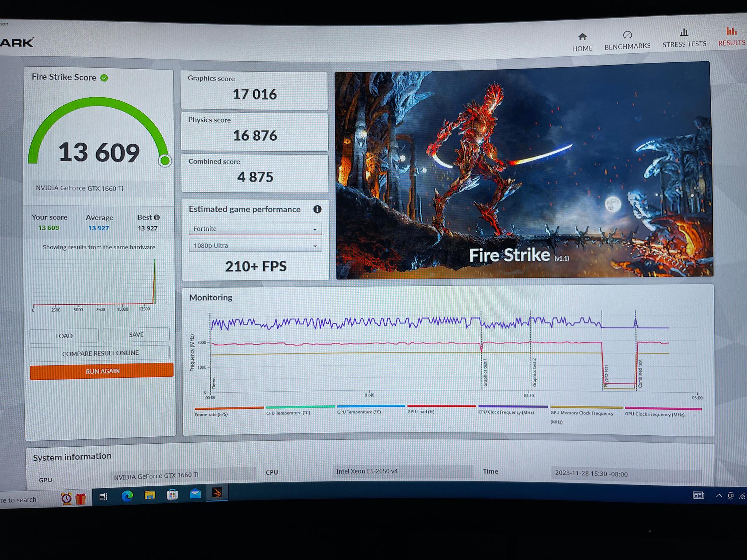The height and width of the screenshot is (560, 747).
Task: Toggle the Frame rate (FPS) legend
Action: [229, 412]
